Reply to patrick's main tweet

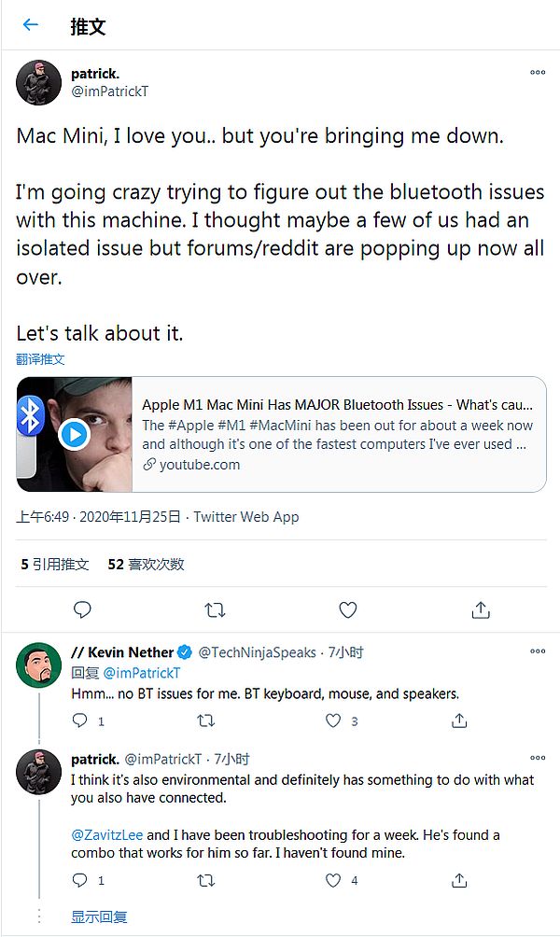82,609
